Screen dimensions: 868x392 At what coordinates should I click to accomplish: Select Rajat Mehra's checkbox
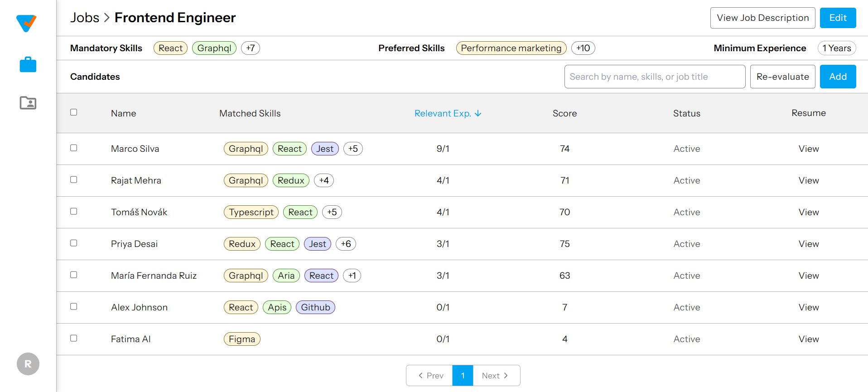coord(74,179)
